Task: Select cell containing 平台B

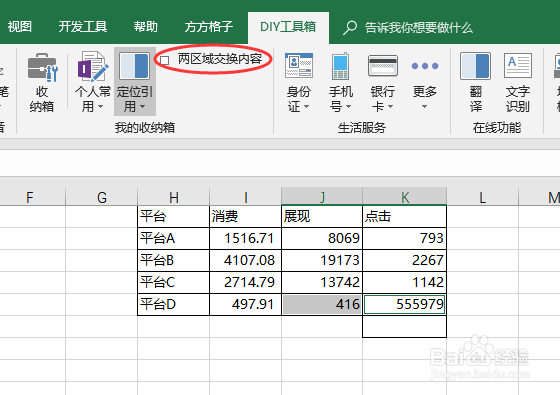Action: [174, 260]
